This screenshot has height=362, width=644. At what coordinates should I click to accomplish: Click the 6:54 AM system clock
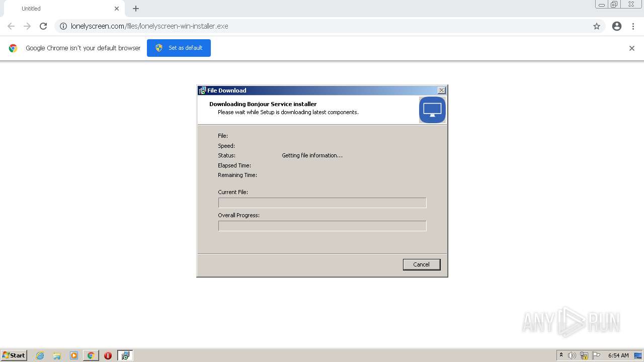(x=618, y=355)
